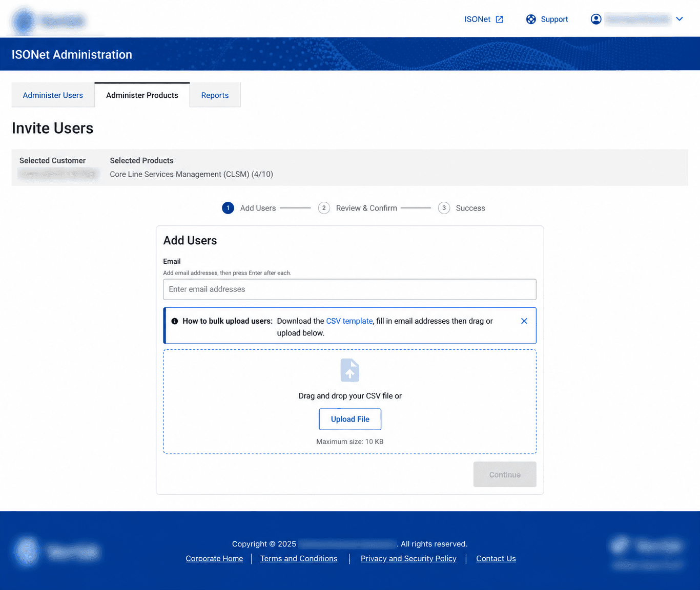Focus the Enter email addresses field
The image size is (700, 590).
tap(350, 289)
